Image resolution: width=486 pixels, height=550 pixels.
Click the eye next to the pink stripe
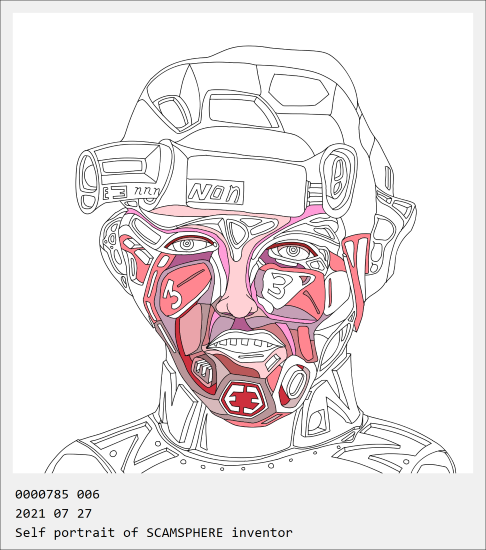click(x=188, y=244)
